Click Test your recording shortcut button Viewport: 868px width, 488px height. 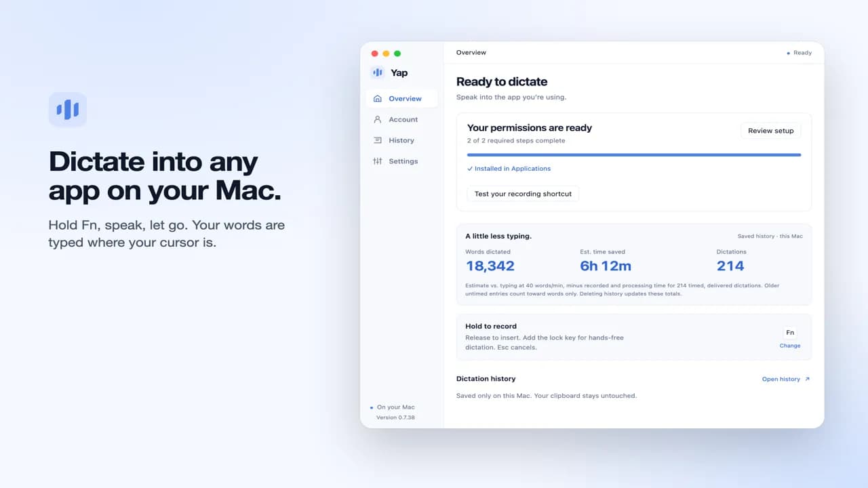(523, 194)
